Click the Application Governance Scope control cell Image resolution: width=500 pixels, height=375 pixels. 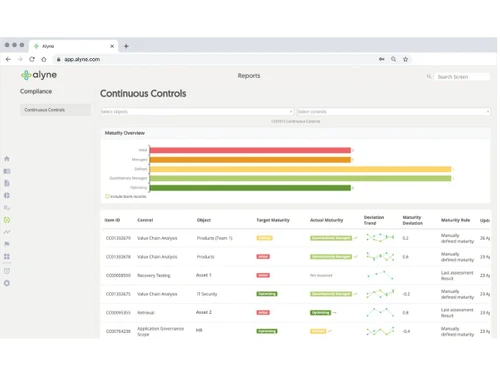(x=160, y=331)
